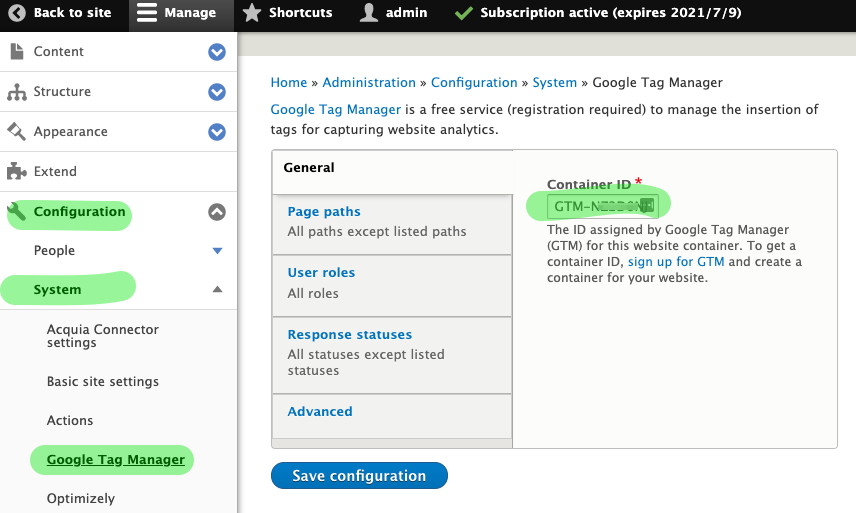The image size is (856, 513).
Task: Open the Extend menu item
Action: (55, 171)
